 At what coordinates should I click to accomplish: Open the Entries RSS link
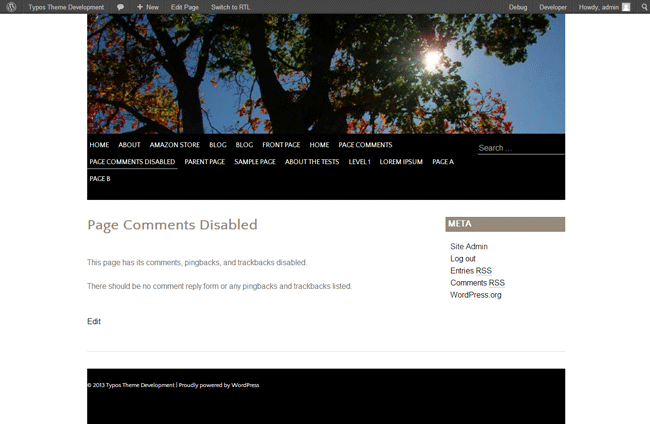[x=471, y=271]
